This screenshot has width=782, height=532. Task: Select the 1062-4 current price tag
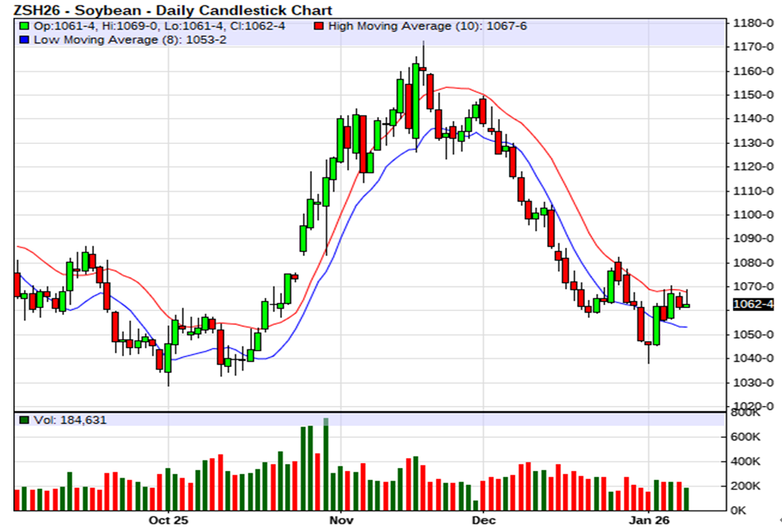coord(754,304)
